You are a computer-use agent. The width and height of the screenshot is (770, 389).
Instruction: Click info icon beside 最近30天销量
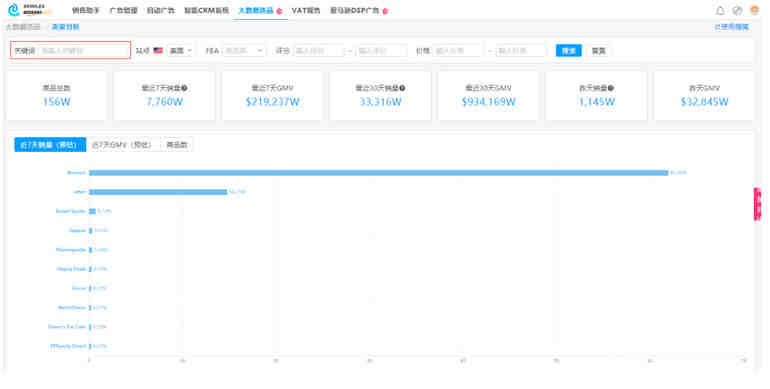point(402,88)
